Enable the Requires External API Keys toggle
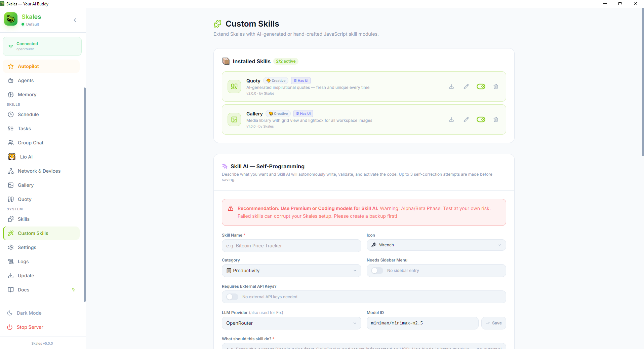Image resolution: width=644 pixels, height=349 pixels. pyautogui.click(x=232, y=297)
